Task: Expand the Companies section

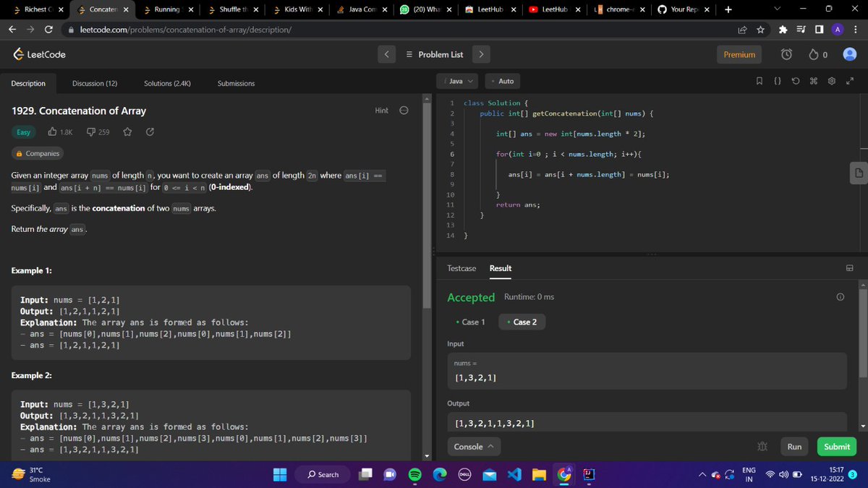Action: 38,153
